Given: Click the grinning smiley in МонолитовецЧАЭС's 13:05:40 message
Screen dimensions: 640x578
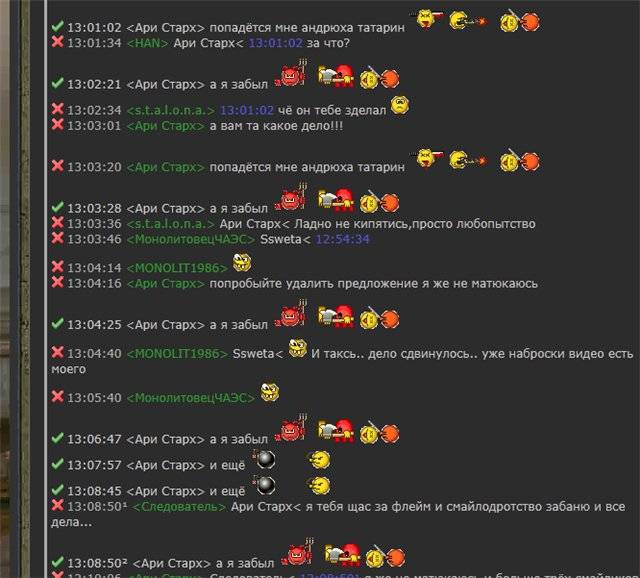Looking at the screenshot, I should (x=270, y=392).
